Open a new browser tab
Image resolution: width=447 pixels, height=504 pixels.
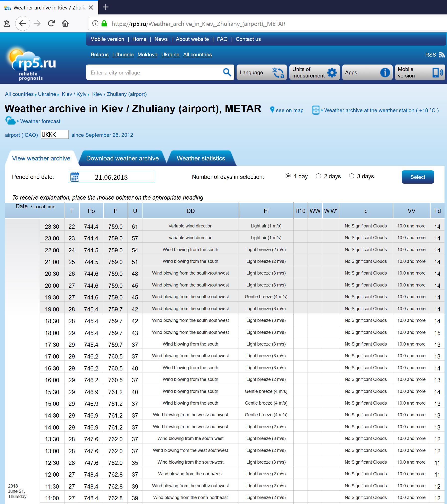[x=106, y=7]
